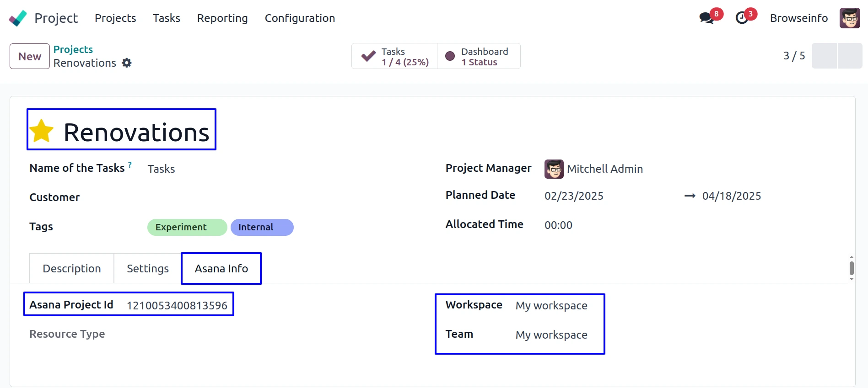868x388 pixels.
Task: Open the chat messages icon
Action: tap(706, 18)
